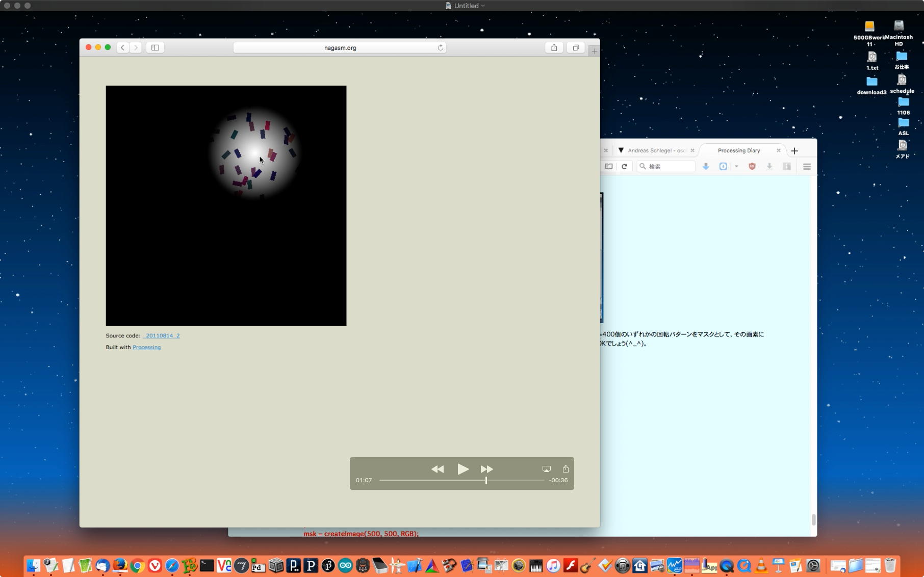Open the 1.txt desktop file
Screen dimensions: 924x577
coord(872,57)
